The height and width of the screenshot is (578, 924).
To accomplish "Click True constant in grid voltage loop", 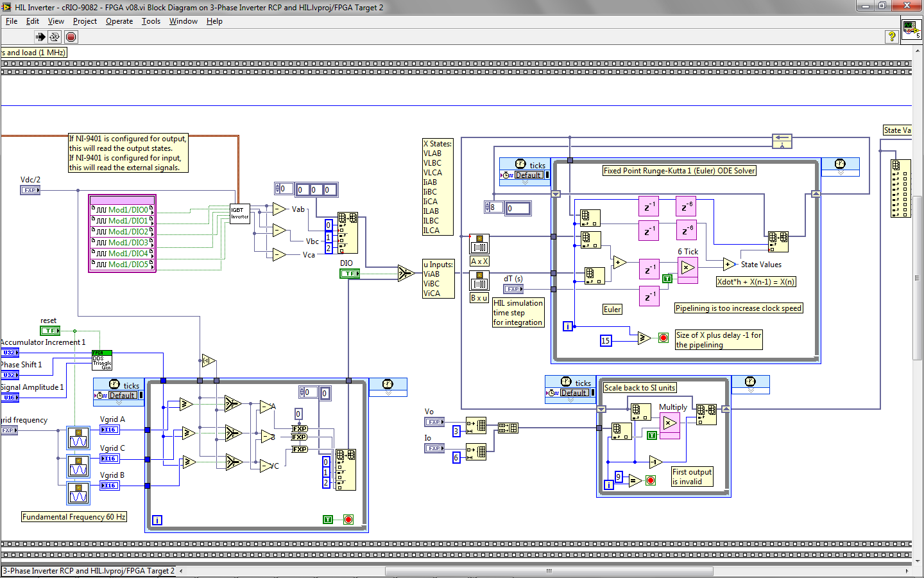I will 328,520.
